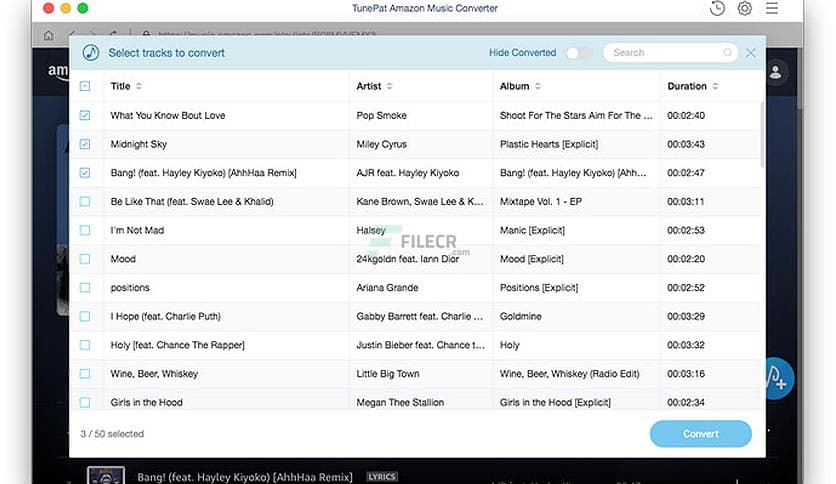Toggle the select-all checkbox in header
This screenshot has height=484, width=836.
[85, 86]
